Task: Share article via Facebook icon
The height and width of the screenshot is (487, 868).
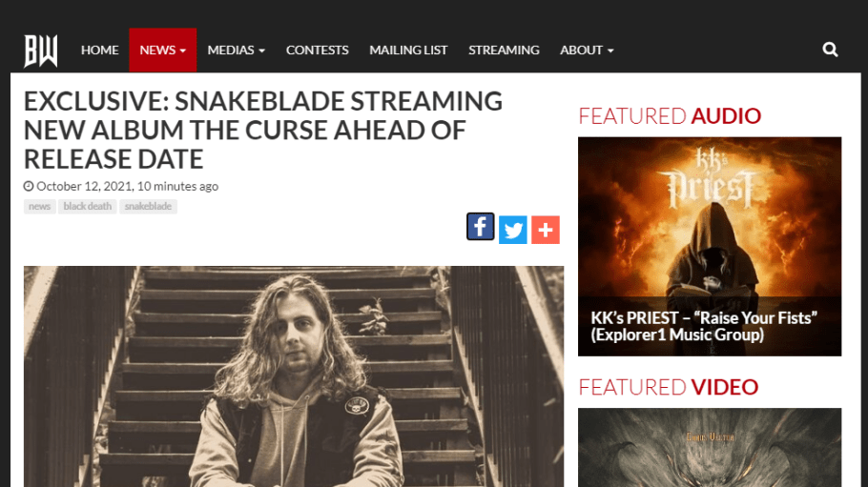Action: click(480, 226)
